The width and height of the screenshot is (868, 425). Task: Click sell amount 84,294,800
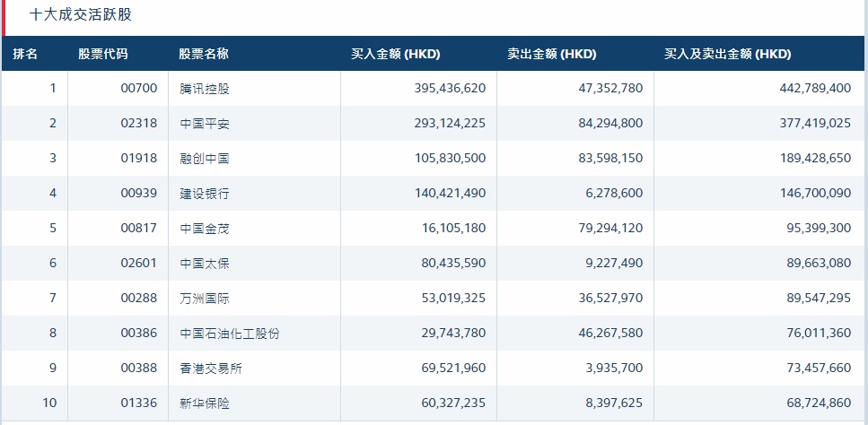tap(611, 123)
